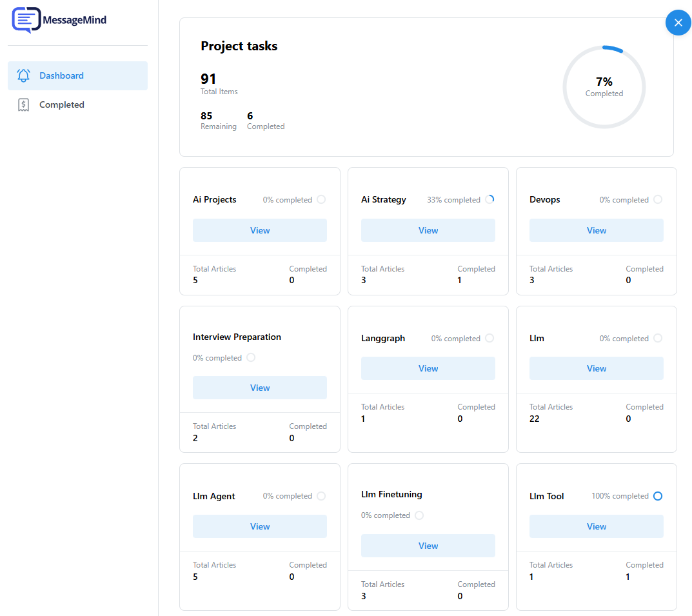Click the Langgraph card title
The width and height of the screenshot is (692, 616).
[383, 339]
